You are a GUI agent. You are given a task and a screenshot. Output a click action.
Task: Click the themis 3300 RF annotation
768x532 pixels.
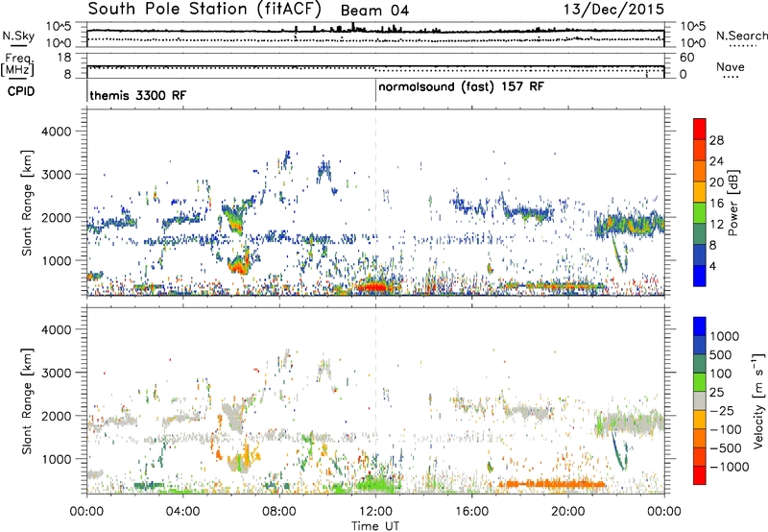[137, 95]
